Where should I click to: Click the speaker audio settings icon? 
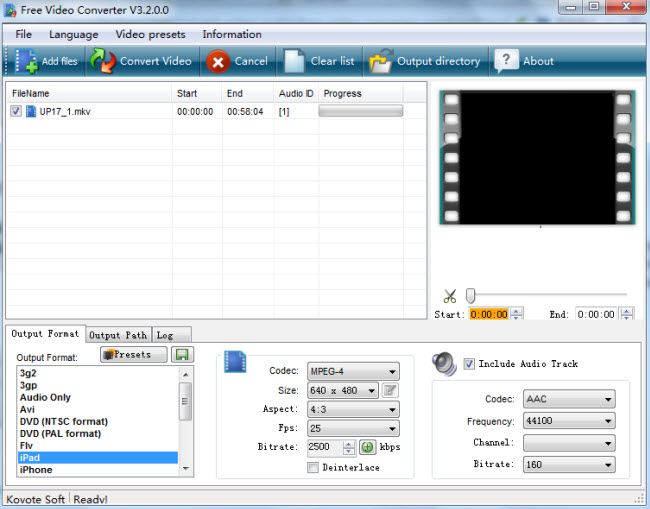444,364
